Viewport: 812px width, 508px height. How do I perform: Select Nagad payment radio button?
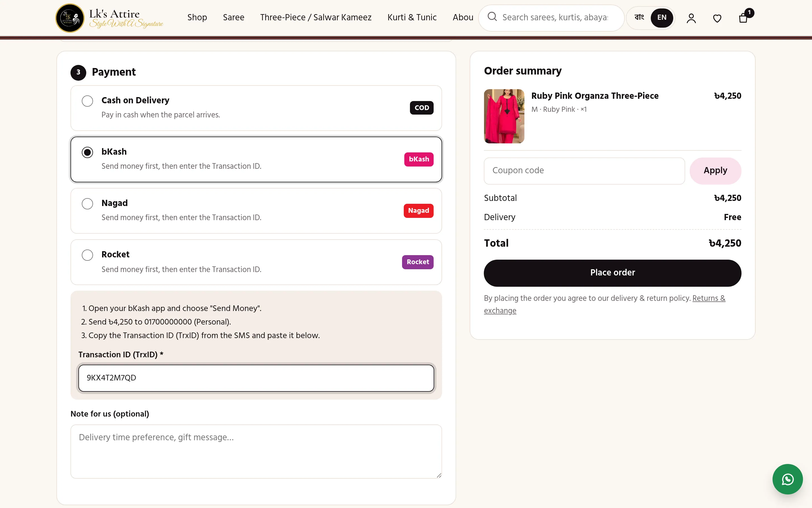pos(87,203)
